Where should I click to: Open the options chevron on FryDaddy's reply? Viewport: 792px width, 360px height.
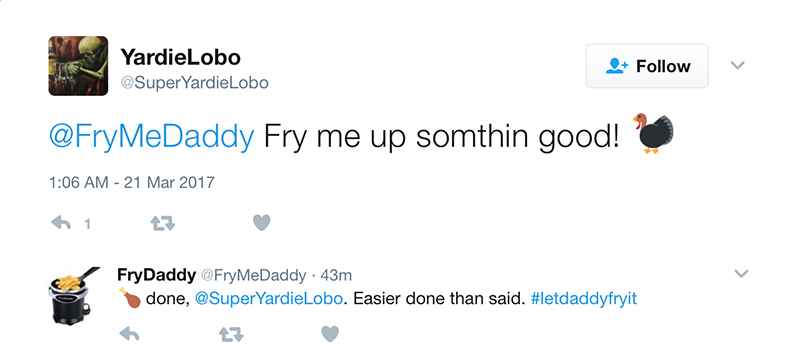pos(741,274)
